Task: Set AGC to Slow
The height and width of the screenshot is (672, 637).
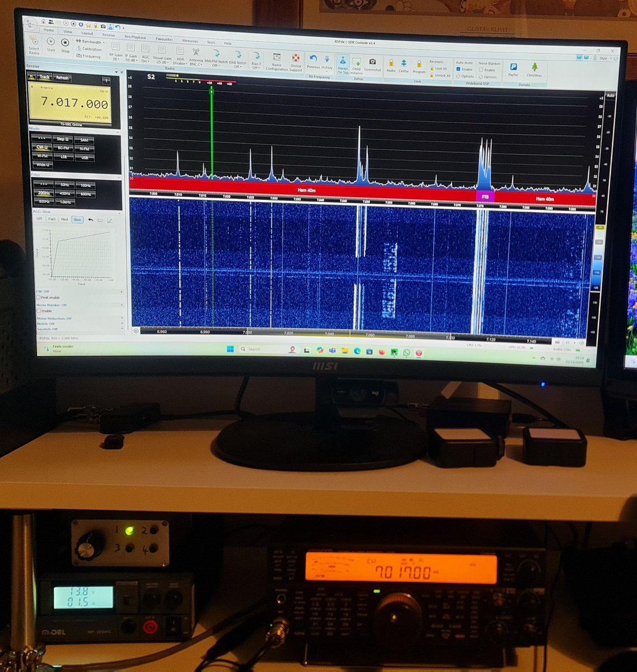Action: 77,220
